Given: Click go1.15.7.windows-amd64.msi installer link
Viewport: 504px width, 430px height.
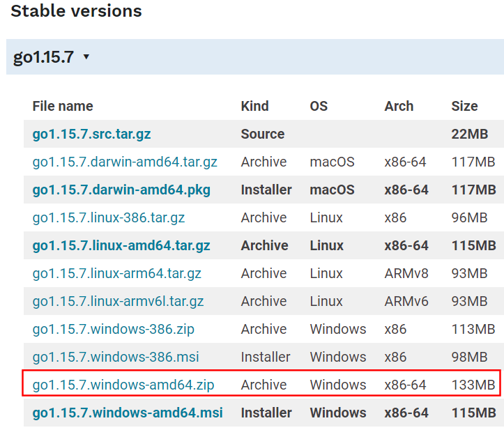Looking at the screenshot, I should pyautogui.click(x=128, y=413).
